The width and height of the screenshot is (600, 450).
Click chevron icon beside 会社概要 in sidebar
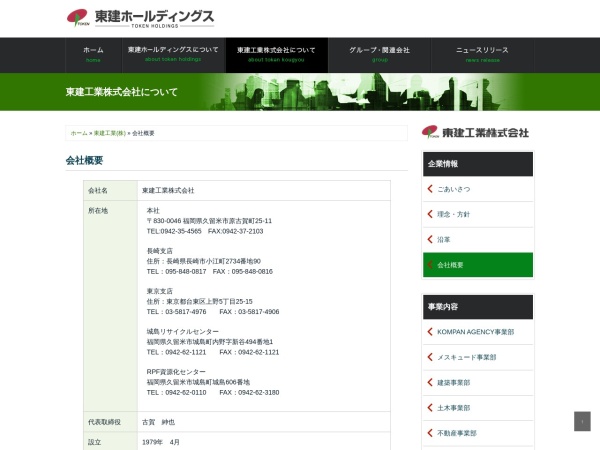pyautogui.click(x=430, y=264)
